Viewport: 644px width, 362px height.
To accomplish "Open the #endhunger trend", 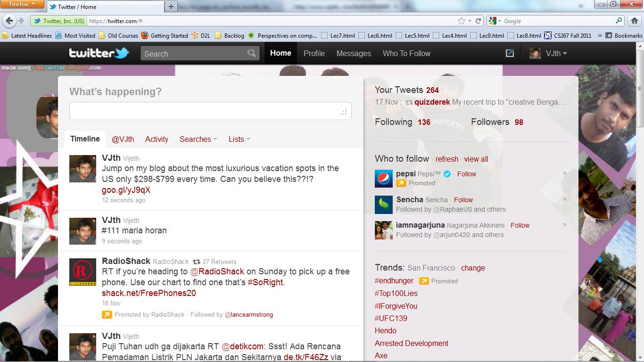I will pyautogui.click(x=394, y=280).
